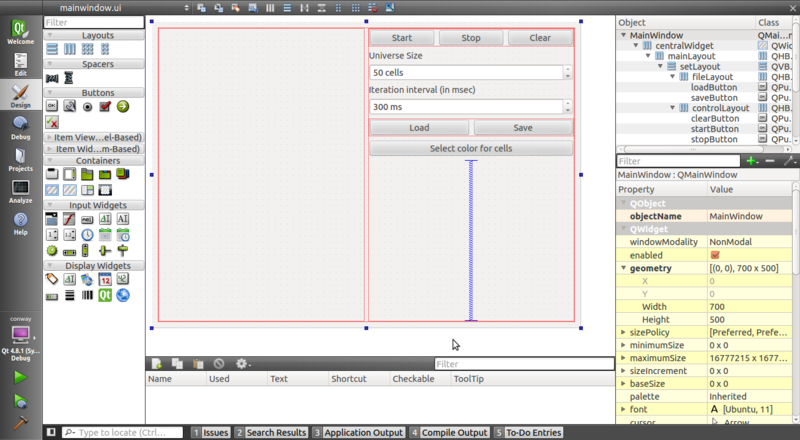Pick the Time Edit clock widget icon
Screen dimensions: 800x440
pos(87,235)
